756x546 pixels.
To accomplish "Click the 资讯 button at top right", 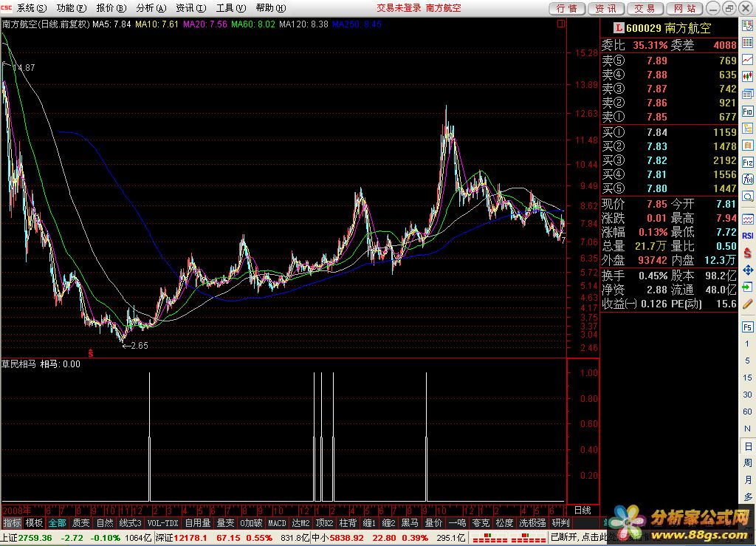I will tap(606, 9).
